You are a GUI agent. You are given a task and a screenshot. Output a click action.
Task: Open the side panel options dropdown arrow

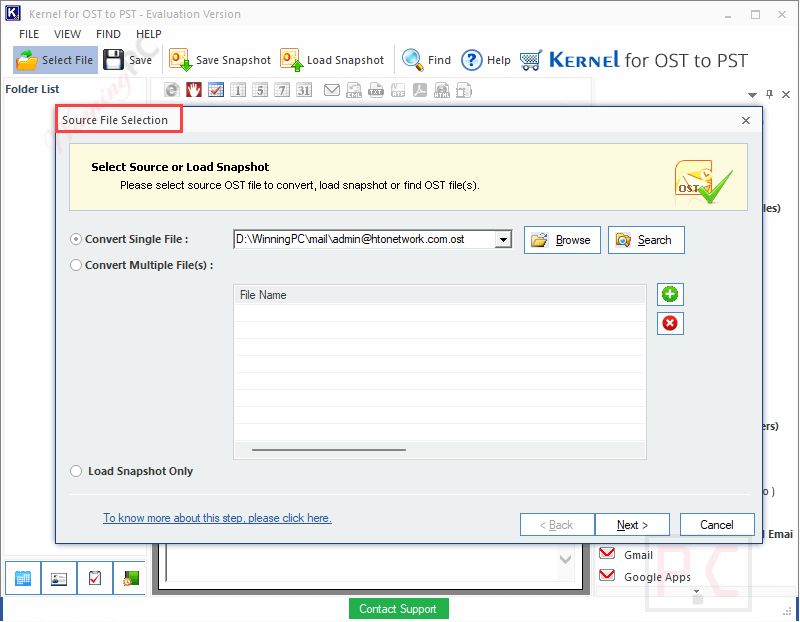752,95
